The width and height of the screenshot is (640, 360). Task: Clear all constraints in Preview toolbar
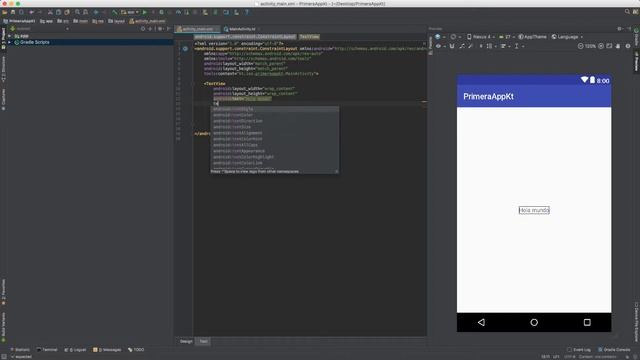[x=462, y=46]
